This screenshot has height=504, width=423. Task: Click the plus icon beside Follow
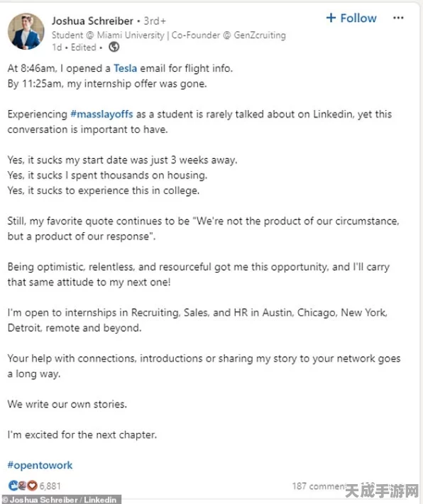[331, 18]
